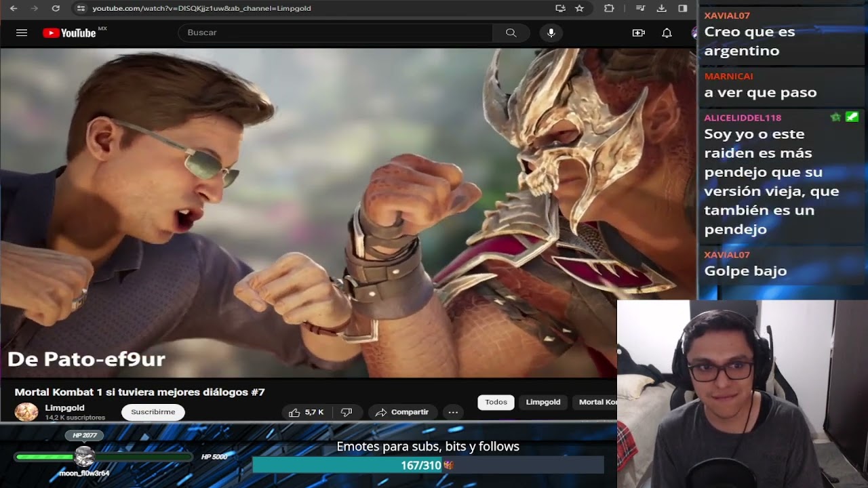Open the Create video camera icon
The image size is (868, 488).
click(x=638, y=33)
